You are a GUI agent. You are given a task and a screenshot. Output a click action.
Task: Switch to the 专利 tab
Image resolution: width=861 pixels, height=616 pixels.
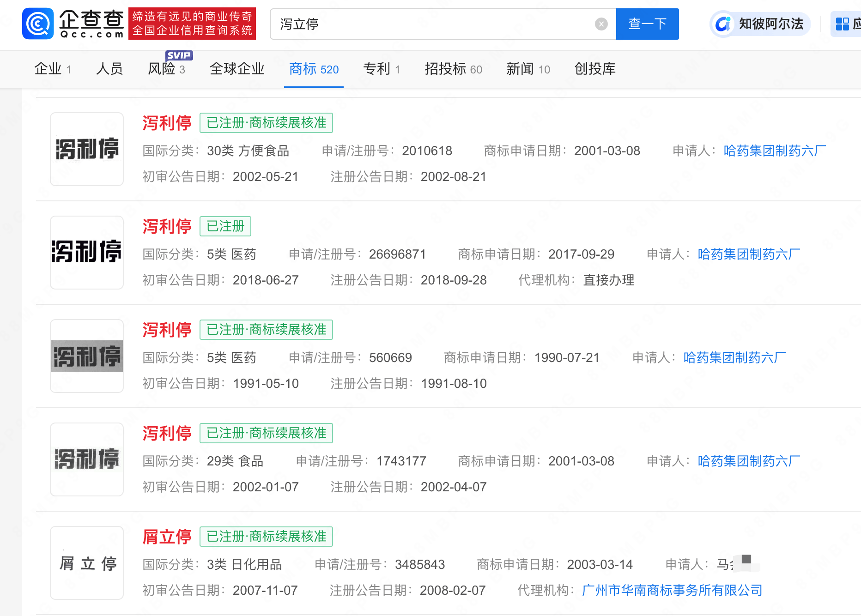coord(382,69)
